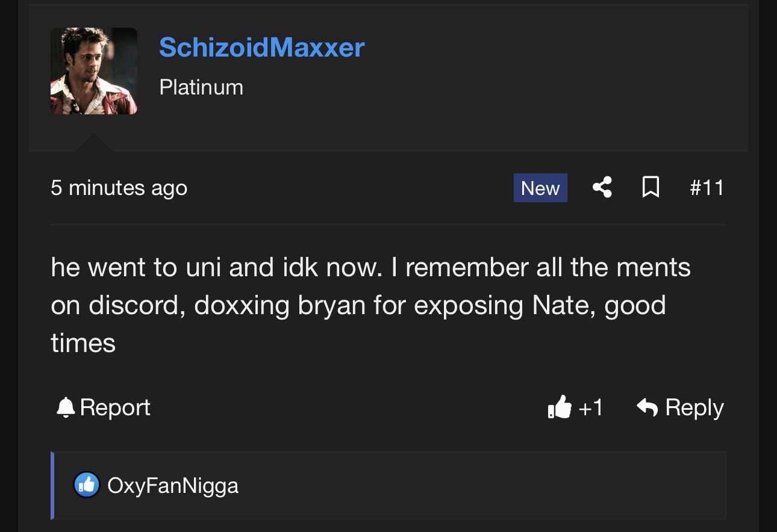Click the blue like reaction icon
Viewport: 777px width, 532px height.
(x=87, y=485)
